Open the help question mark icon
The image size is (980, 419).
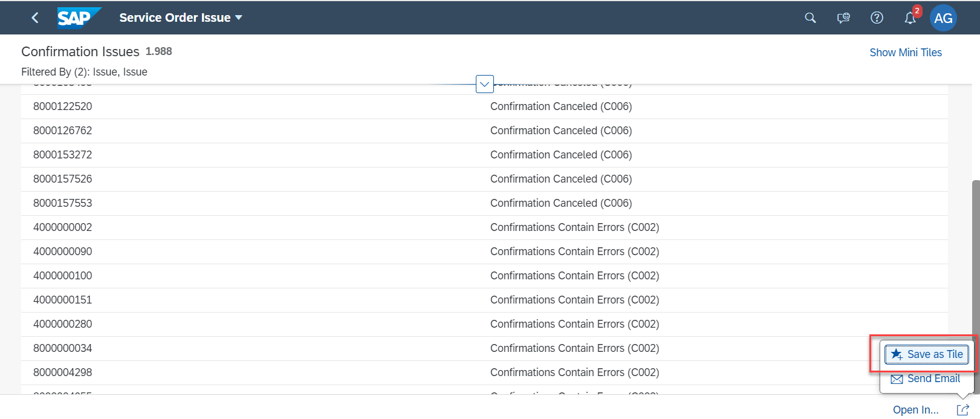point(877,18)
